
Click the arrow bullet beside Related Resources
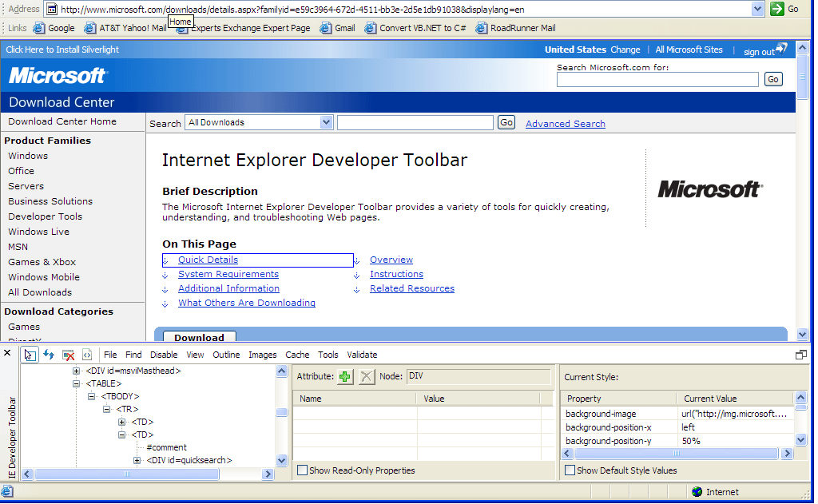pyautogui.click(x=357, y=290)
